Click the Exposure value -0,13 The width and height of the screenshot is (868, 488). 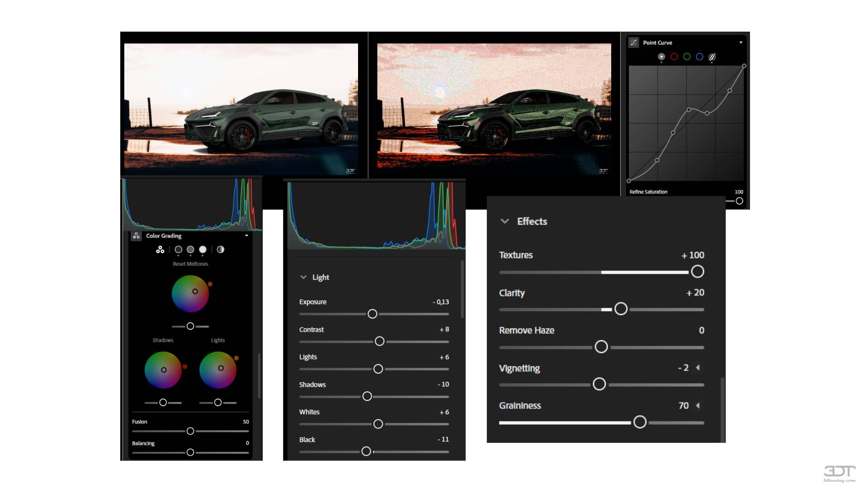(x=441, y=302)
